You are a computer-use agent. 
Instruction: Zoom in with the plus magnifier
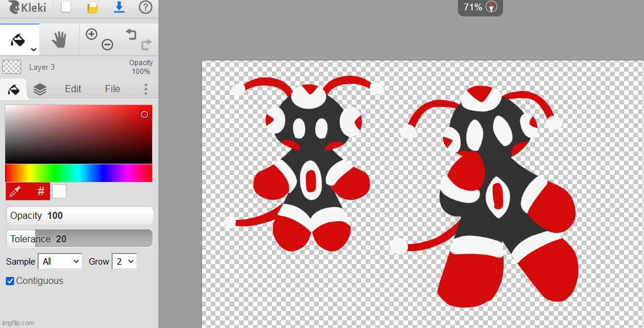point(92,34)
